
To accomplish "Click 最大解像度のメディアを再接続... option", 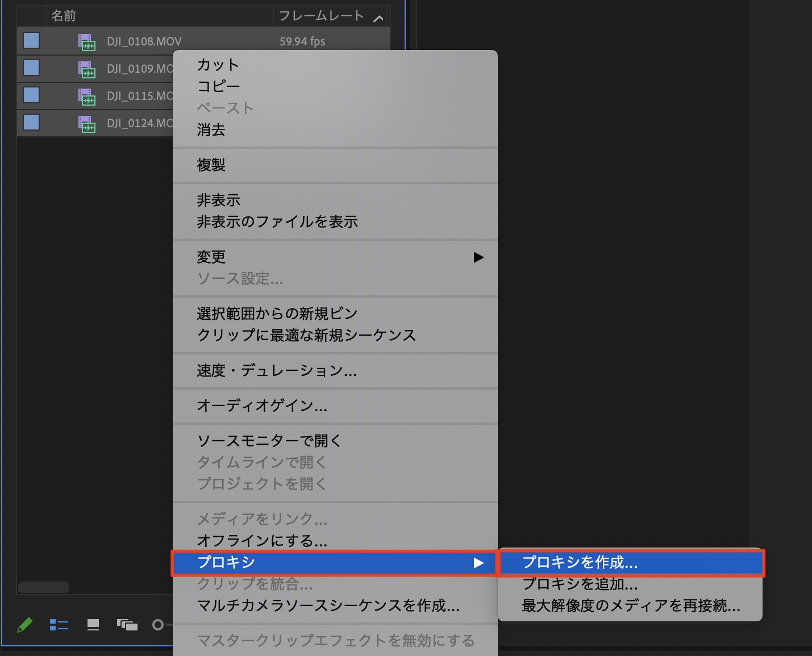I will pos(631,606).
